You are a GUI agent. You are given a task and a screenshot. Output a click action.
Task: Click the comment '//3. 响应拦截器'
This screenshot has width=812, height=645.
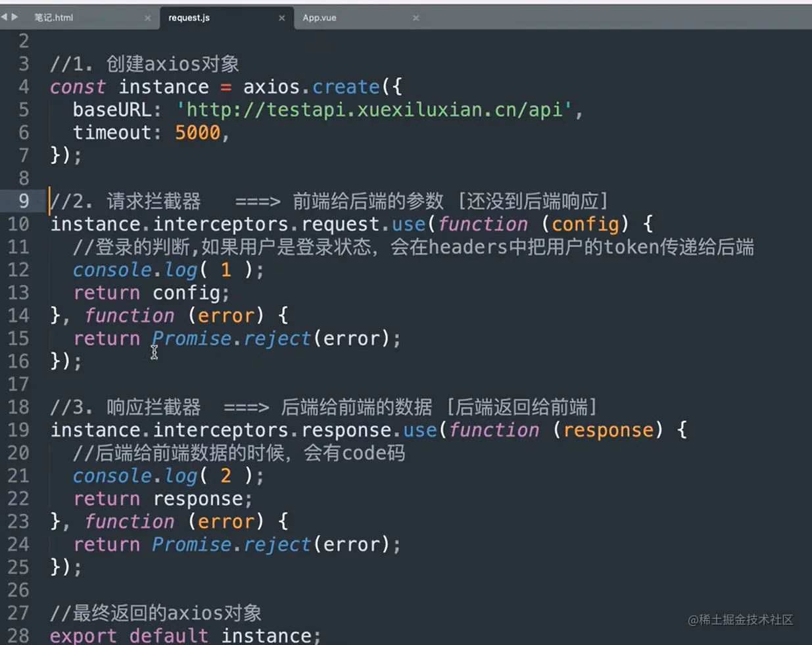[126, 408]
